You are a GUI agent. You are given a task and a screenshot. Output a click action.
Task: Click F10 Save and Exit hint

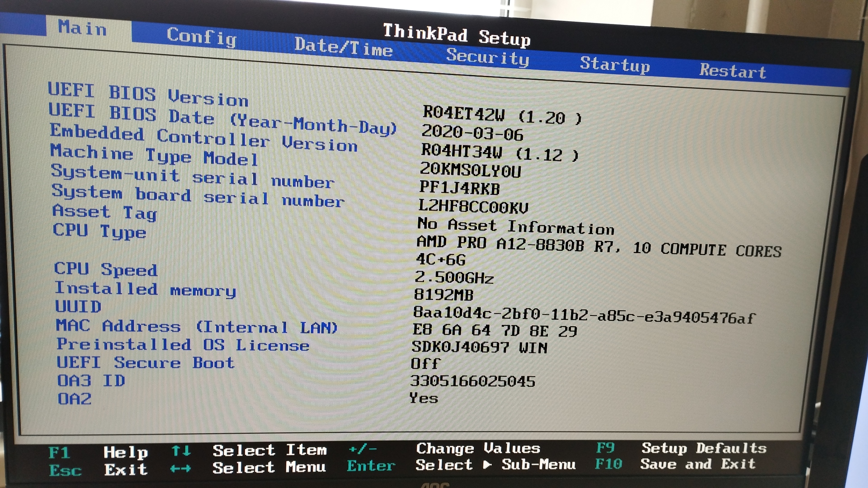(609, 464)
